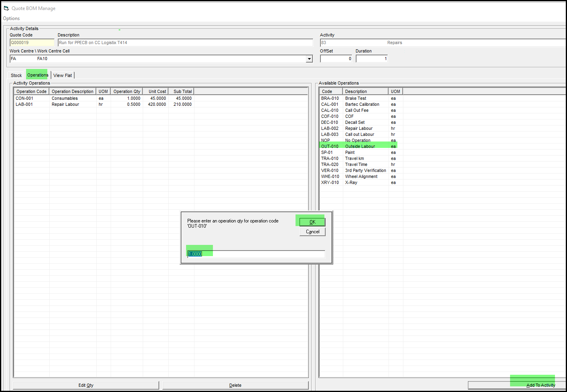Select LAB-001 Repair Labour activity row

(65, 104)
